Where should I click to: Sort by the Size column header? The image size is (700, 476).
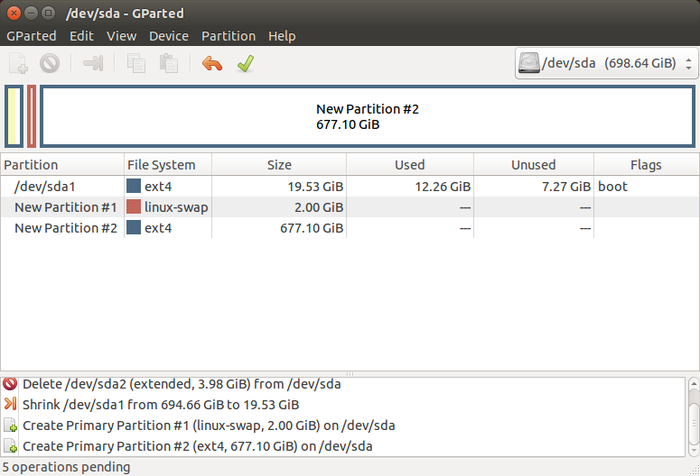279,165
